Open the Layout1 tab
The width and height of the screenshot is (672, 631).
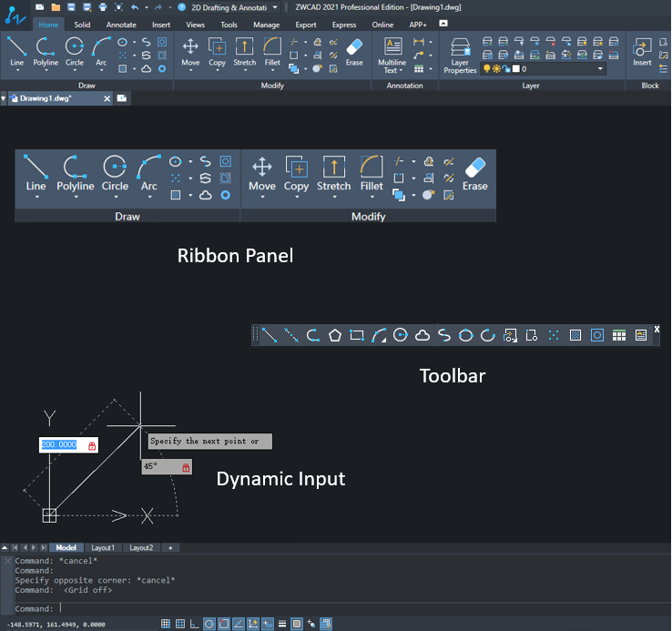(102, 548)
